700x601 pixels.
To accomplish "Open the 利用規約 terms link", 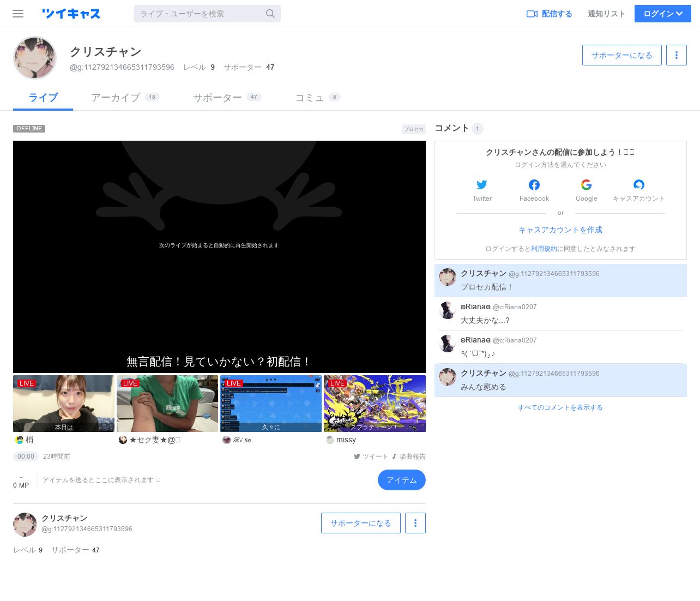I will click(544, 249).
